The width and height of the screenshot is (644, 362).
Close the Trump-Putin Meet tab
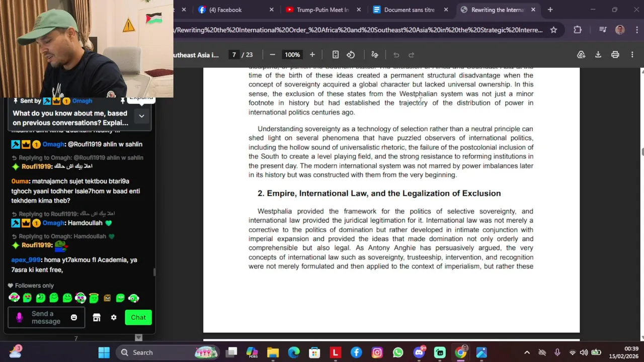pyautogui.click(x=359, y=10)
